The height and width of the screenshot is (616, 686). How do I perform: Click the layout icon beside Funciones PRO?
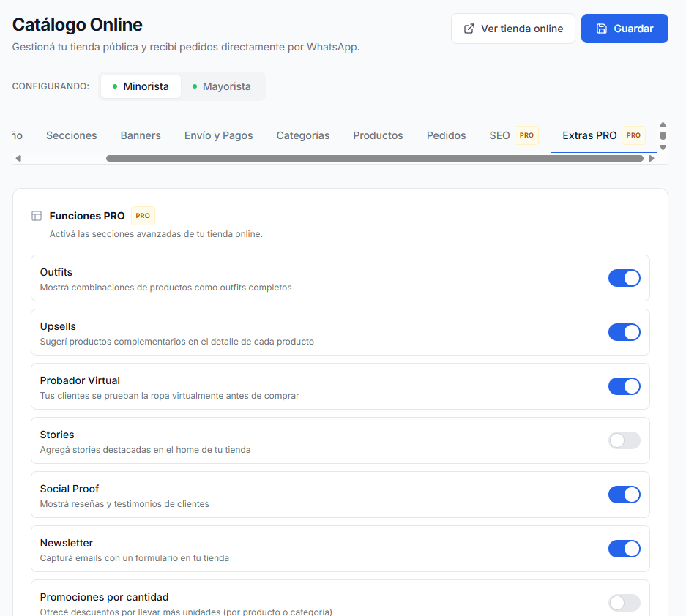(37, 216)
